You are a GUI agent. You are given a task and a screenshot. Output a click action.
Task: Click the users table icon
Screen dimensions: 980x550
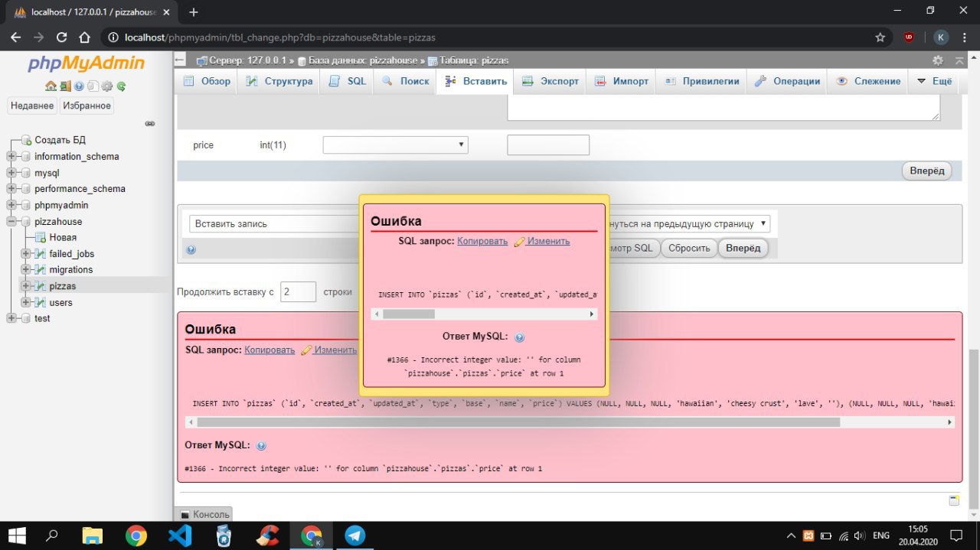pyautogui.click(x=41, y=302)
